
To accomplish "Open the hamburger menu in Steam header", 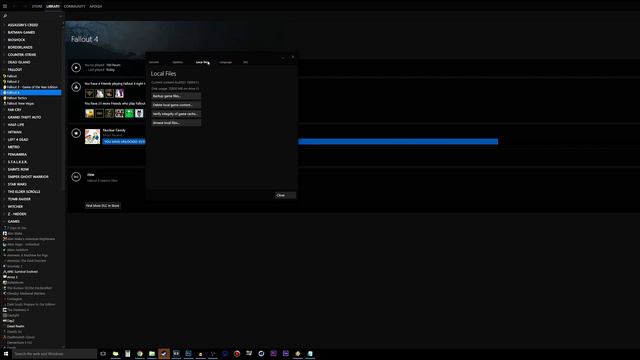I will pos(5,6).
